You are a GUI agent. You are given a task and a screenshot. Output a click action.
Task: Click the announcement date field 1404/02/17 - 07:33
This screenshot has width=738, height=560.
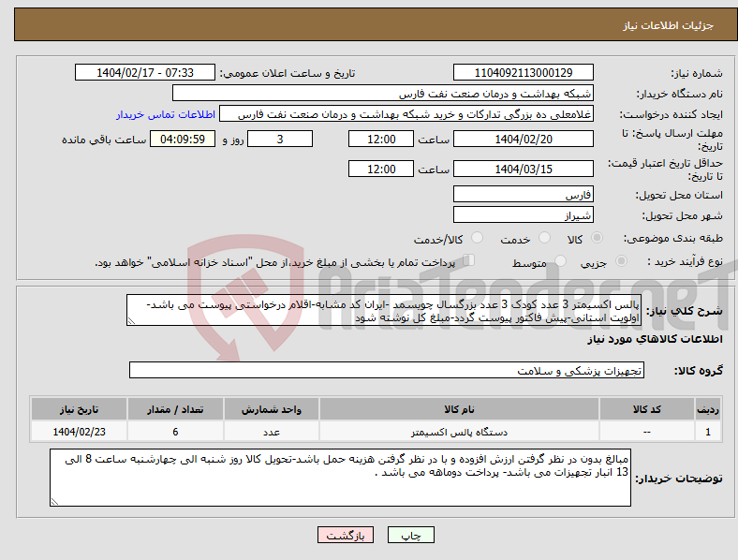coord(145,72)
